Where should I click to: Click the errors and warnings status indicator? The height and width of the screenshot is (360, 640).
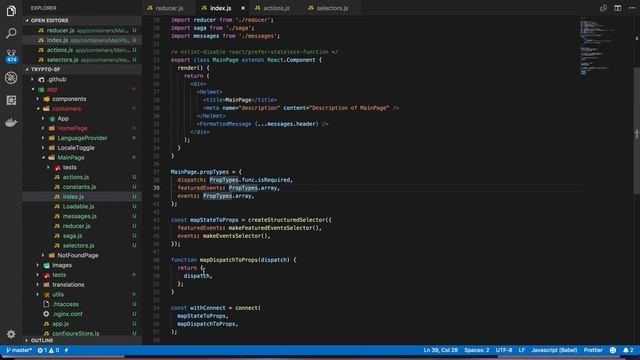coord(48,350)
